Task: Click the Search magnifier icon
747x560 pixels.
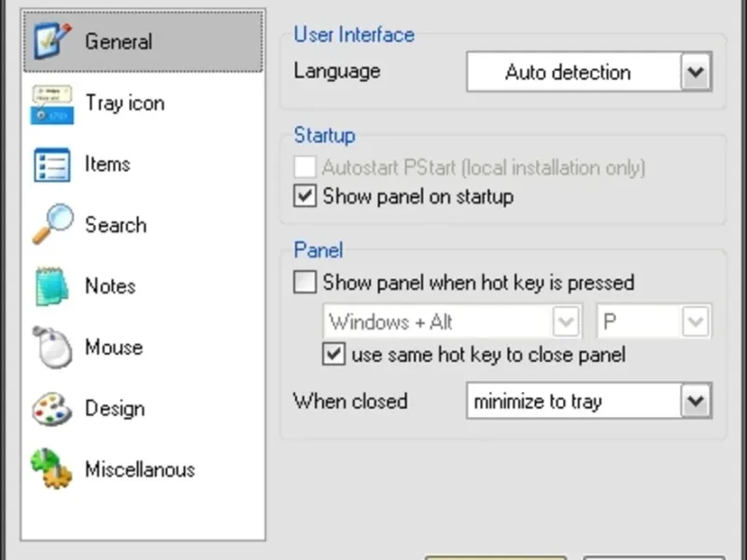Action: (x=53, y=226)
